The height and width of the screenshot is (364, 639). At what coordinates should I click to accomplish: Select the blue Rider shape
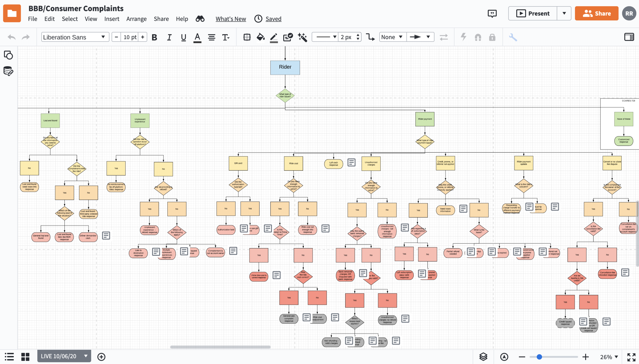point(285,67)
